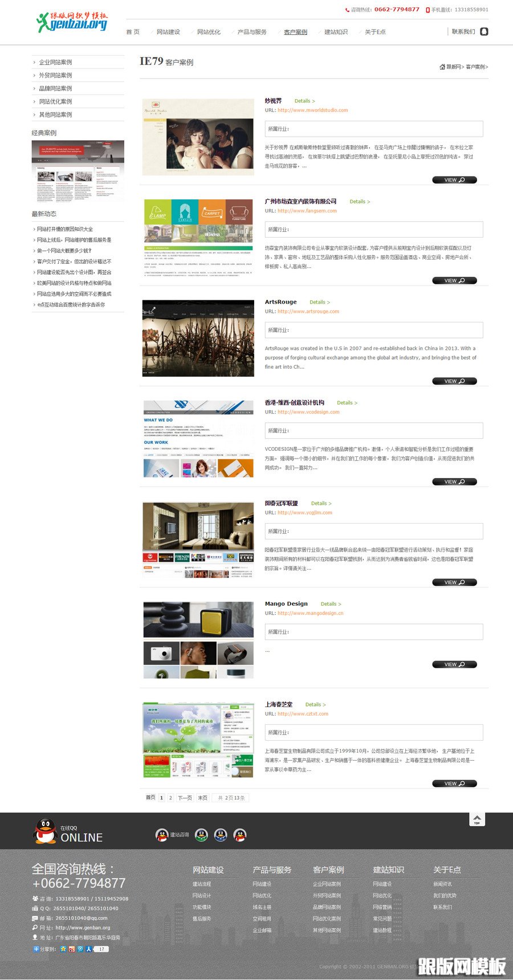Open URL http://www.cztxt.com
Screen dimensions: 513x980
(303, 714)
